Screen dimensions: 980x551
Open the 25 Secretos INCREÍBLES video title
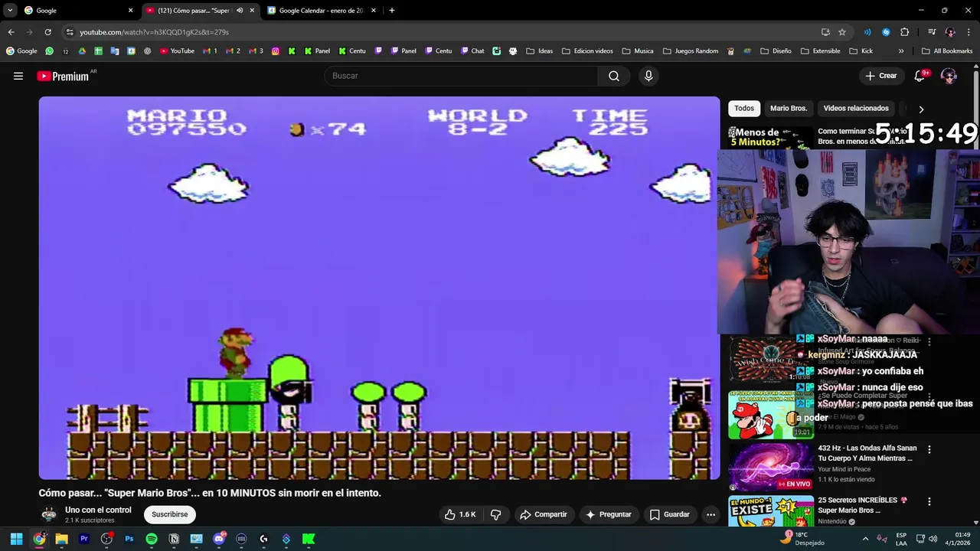tap(862, 505)
